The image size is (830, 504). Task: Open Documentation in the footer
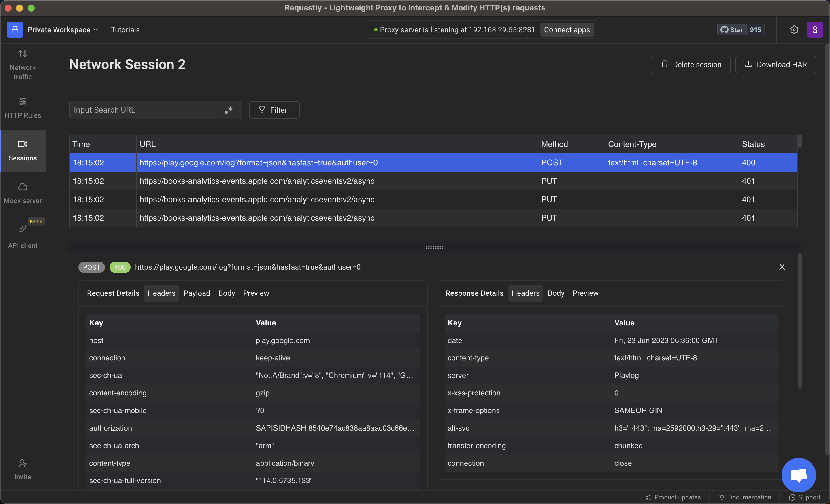744,497
